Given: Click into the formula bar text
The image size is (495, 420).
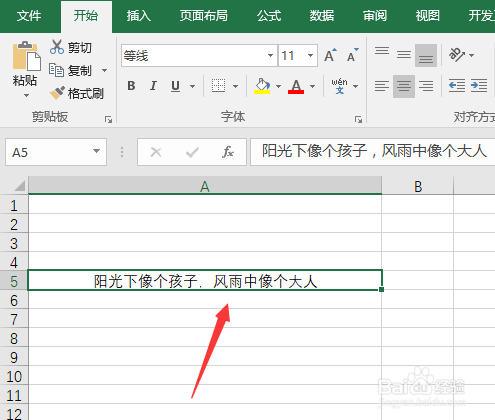Looking at the screenshot, I should tap(374, 151).
